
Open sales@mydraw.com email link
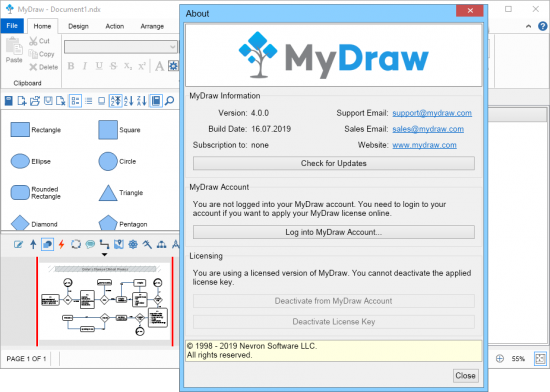click(x=428, y=129)
